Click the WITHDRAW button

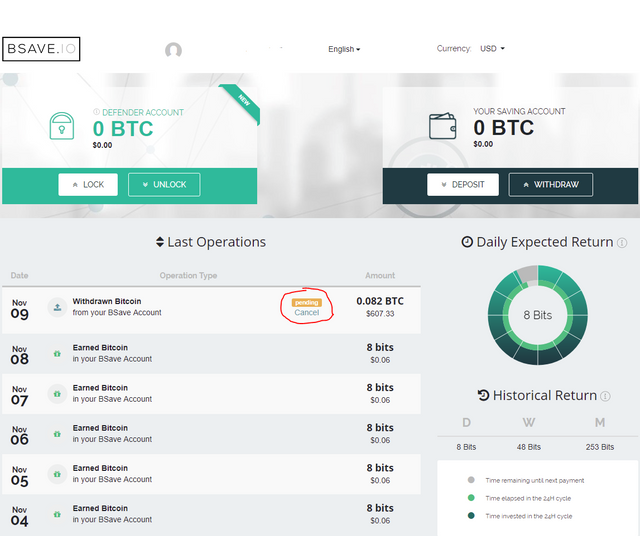point(551,185)
